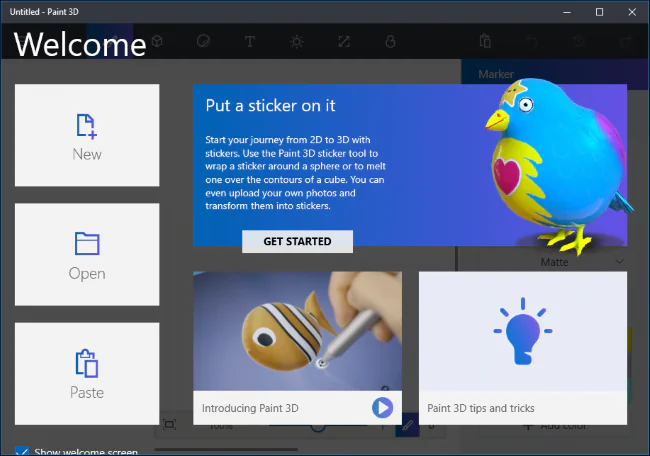Click the blue bird sticker illustration
The image size is (650, 456).
tap(558, 165)
